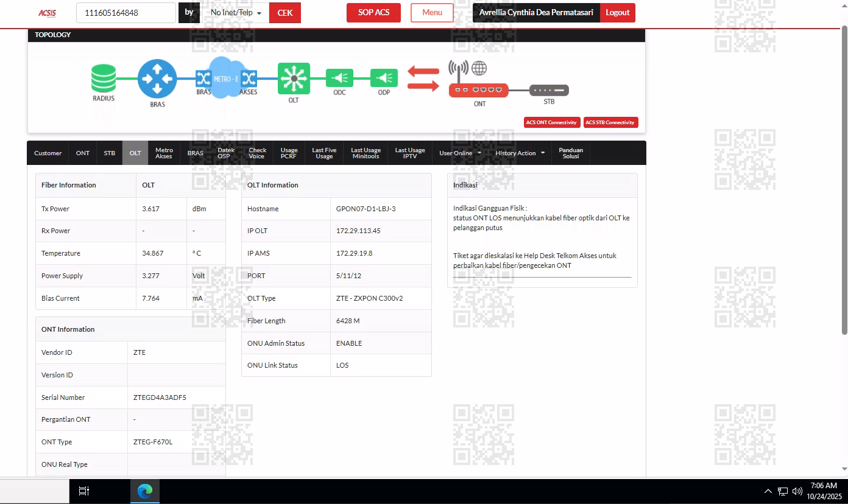Image resolution: width=848 pixels, height=504 pixels.
Task: Switch to the ONT tab
Action: pyautogui.click(x=83, y=153)
